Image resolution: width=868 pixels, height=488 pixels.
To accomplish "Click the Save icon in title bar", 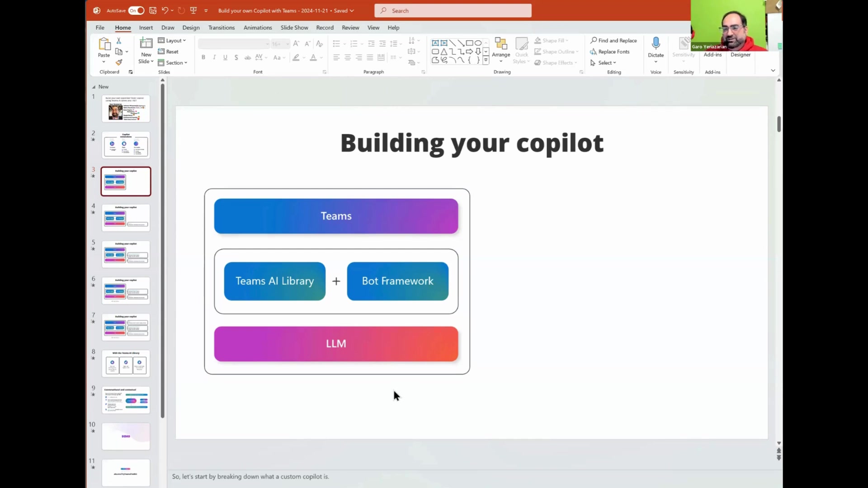I will click(153, 10).
